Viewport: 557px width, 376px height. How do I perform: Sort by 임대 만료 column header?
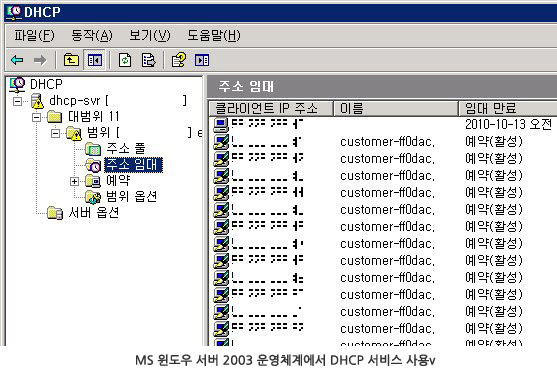tap(508, 108)
